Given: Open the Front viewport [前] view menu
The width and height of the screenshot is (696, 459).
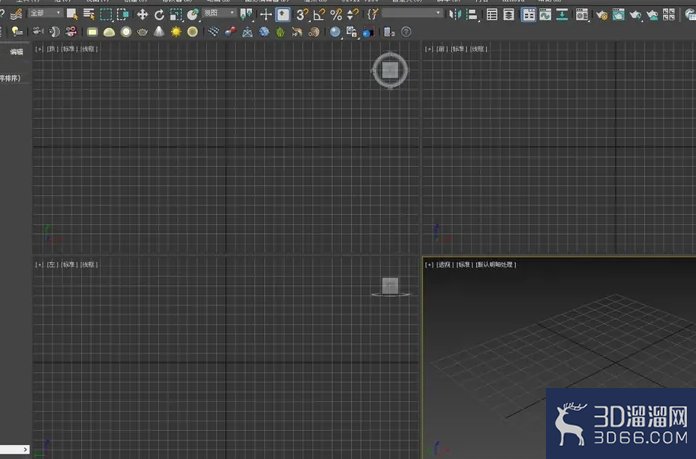Looking at the screenshot, I should pos(441,49).
